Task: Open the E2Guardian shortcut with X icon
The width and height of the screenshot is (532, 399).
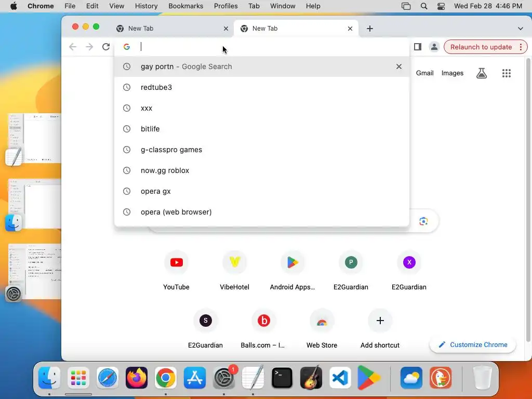Action: point(409,270)
